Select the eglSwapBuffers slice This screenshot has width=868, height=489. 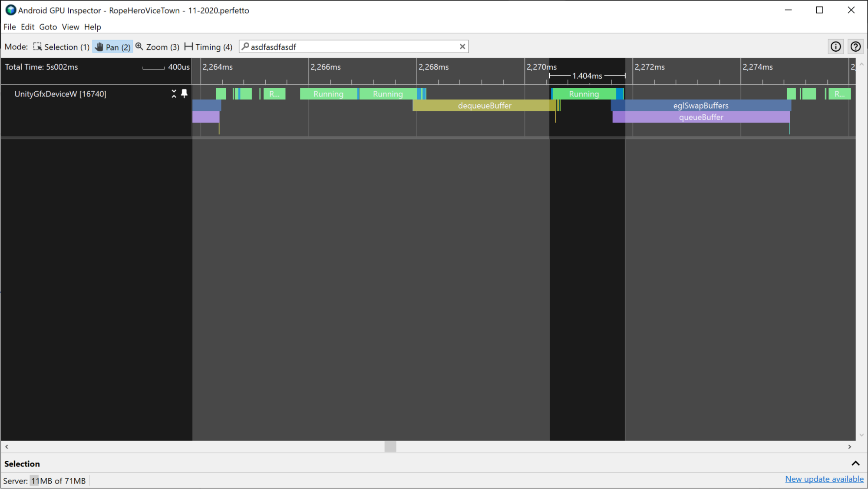[x=700, y=106]
